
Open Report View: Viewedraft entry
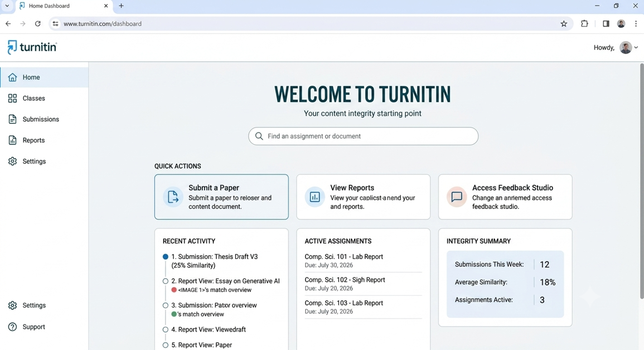tap(209, 330)
